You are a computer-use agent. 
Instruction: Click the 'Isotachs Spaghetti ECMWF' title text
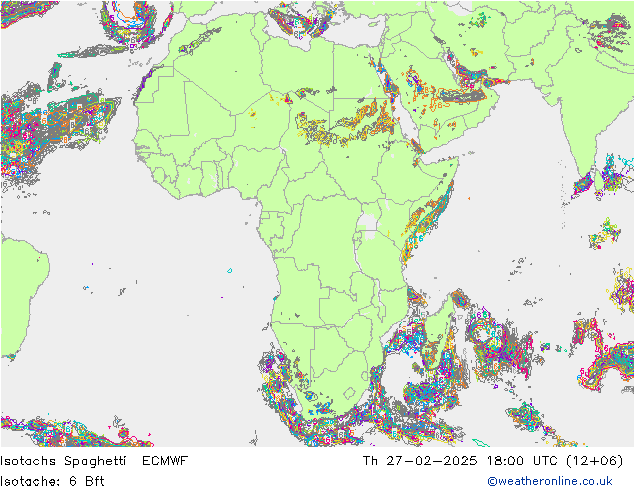tap(94, 461)
